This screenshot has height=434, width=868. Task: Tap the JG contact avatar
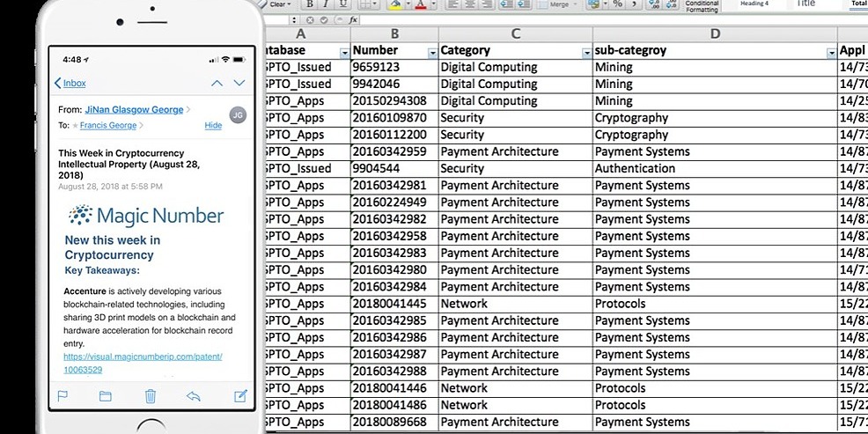tap(238, 115)
